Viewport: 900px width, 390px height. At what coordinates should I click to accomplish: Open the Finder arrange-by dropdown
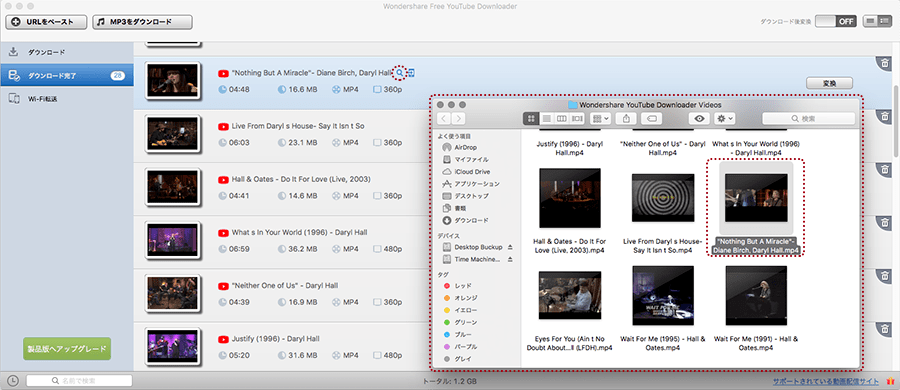[x=600, y=118]
